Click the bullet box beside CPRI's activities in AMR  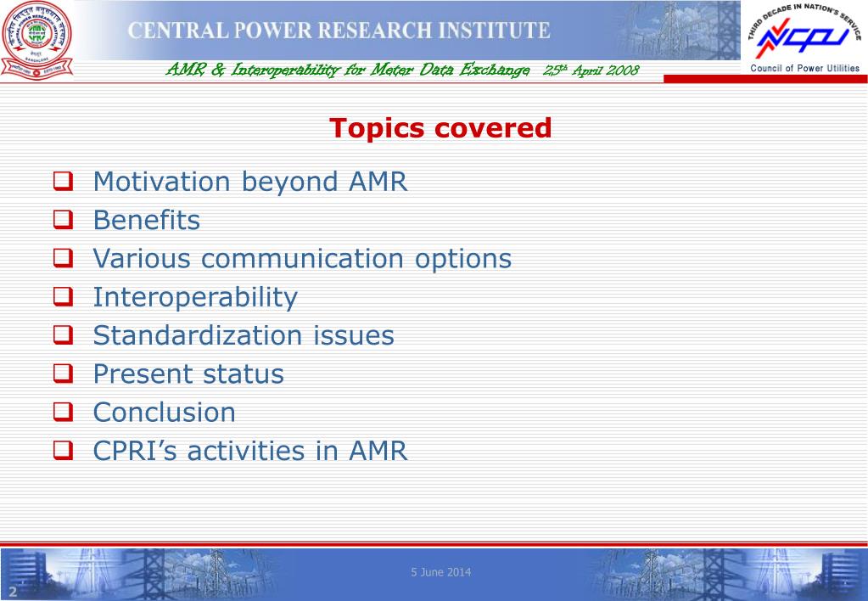click(63, 451)
